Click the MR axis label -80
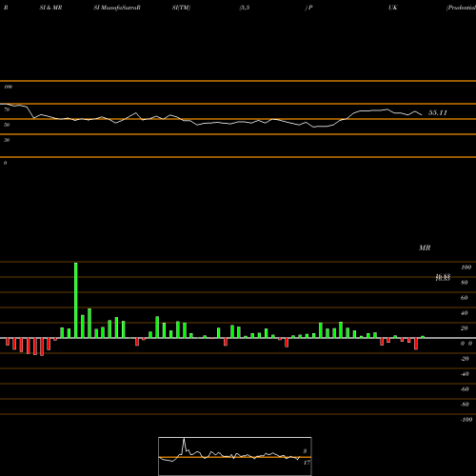The width and height of the screenshot is (476, 476). click(465, 405)
